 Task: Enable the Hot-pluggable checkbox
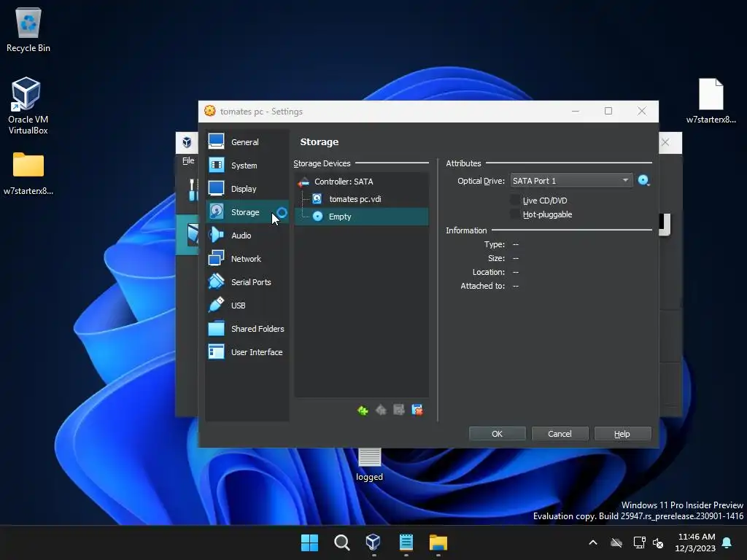[515, 214]
